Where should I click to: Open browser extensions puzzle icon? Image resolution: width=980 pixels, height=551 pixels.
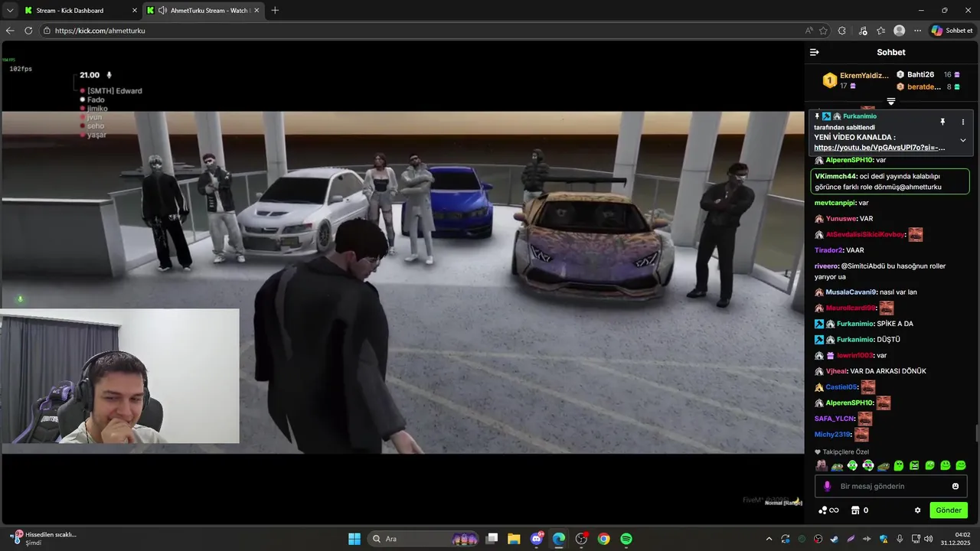coord(842,31)
